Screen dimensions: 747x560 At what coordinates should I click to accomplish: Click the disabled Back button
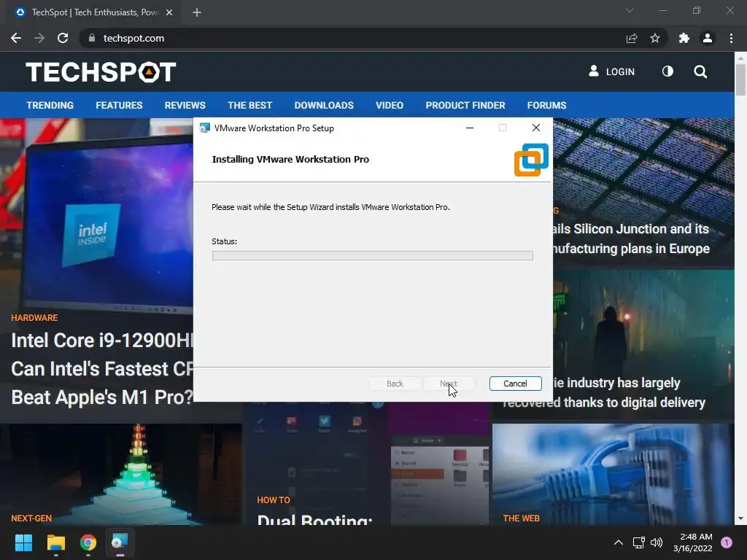tap(395, 384)
